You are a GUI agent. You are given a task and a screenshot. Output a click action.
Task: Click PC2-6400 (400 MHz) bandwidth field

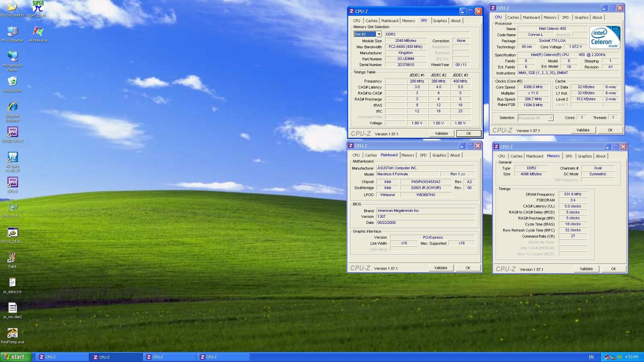point(405,47)
